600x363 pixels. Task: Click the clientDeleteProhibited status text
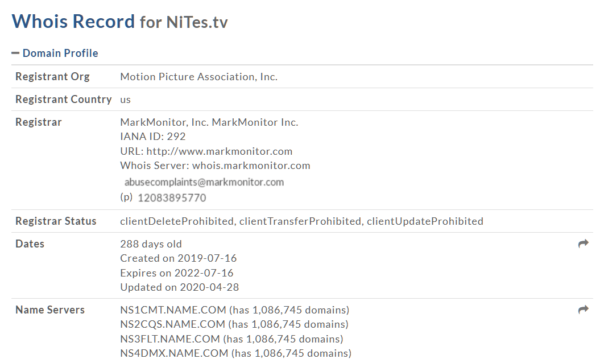click(177, 221)
